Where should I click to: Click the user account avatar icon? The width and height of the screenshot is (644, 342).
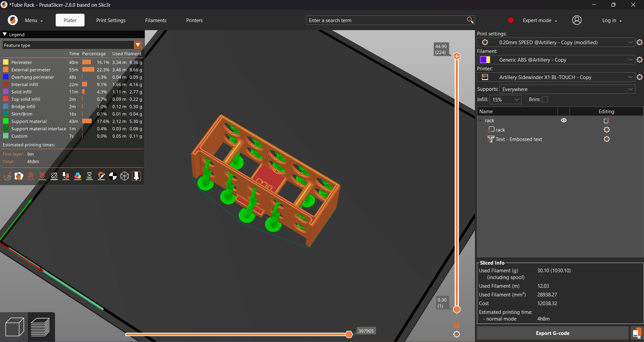[x=577, y=20]
